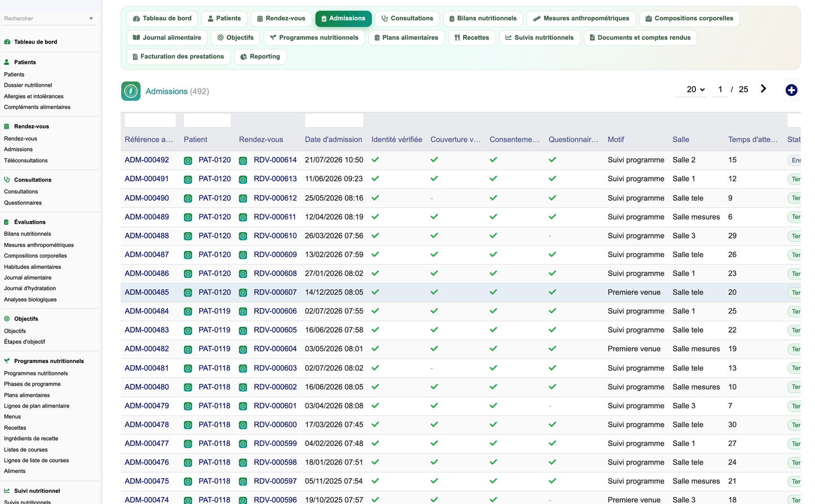Open admission link ADM-000492
815x504 pixels.
(x=147, y=160)
